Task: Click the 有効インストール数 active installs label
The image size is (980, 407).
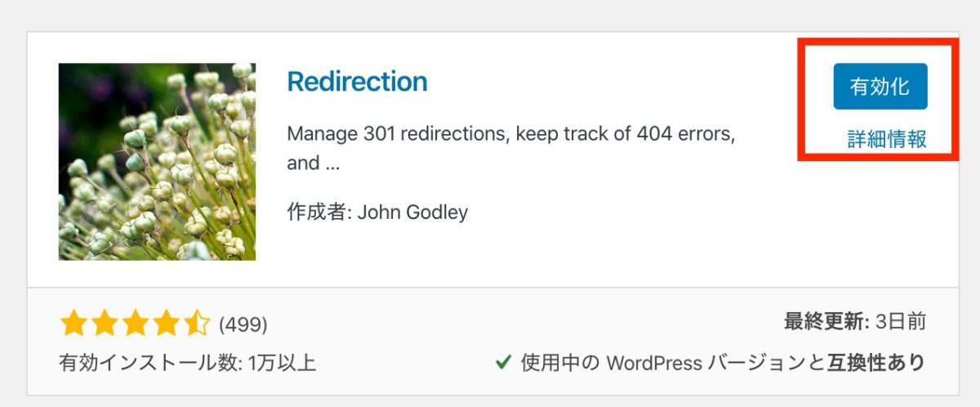Action: (x=147, y=362)
